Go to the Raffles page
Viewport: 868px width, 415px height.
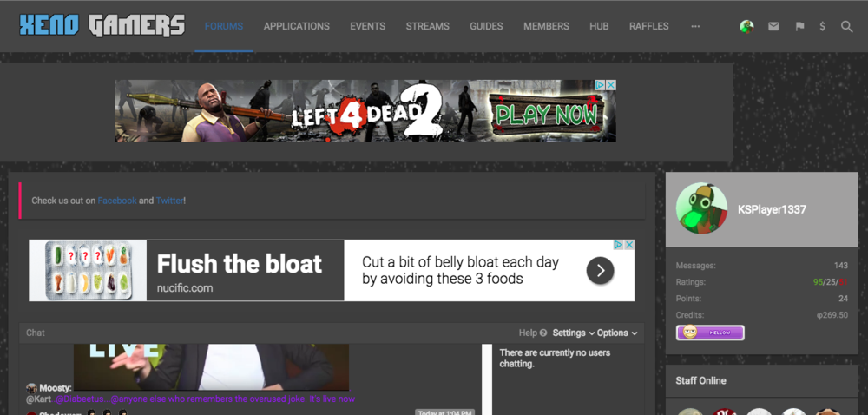tap(648, 26)
